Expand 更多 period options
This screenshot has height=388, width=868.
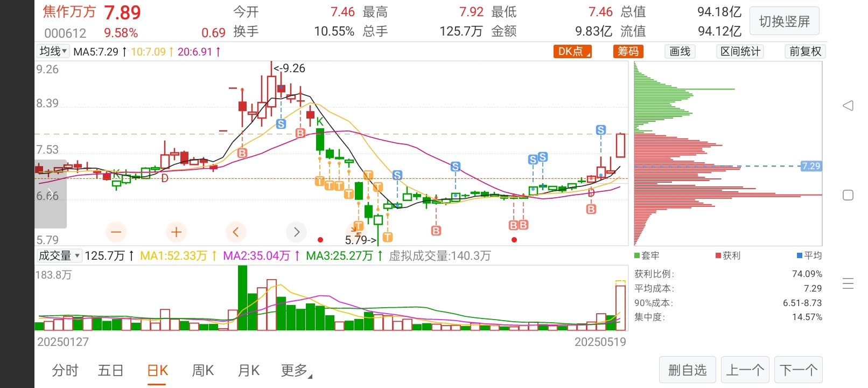296,371
